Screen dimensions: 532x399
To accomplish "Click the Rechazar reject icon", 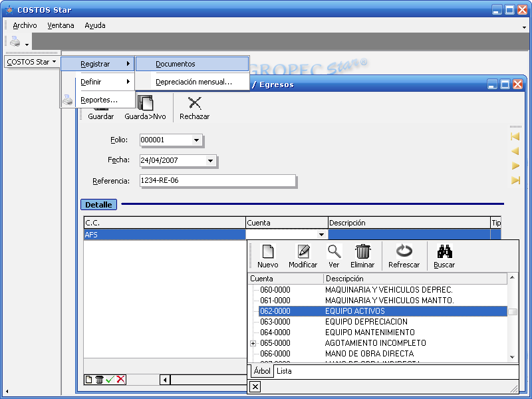I will click(x=195, y=103).
